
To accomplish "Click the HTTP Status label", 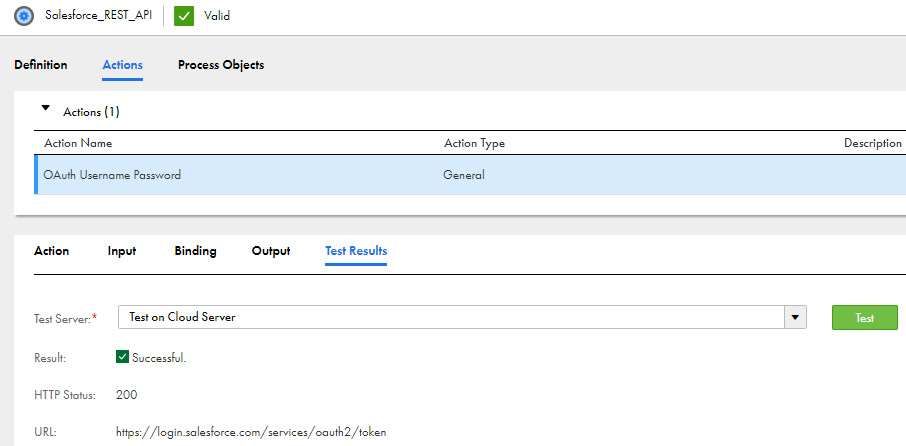I will coord(65,395).
